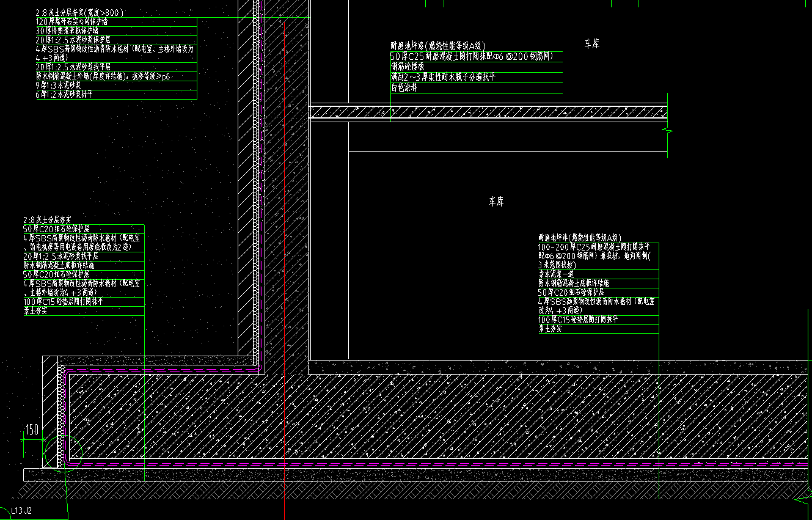Select the '3米范围找坡)' text line

coord(557,265)
